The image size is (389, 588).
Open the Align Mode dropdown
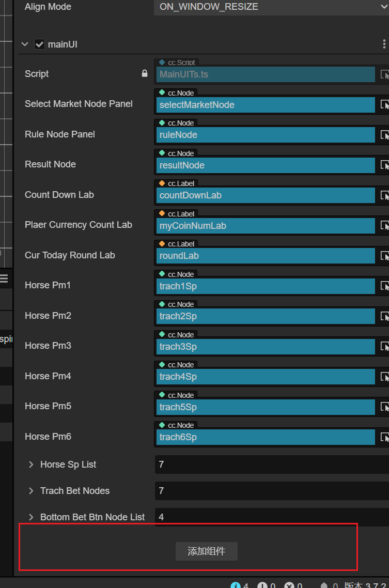[271, 7]
